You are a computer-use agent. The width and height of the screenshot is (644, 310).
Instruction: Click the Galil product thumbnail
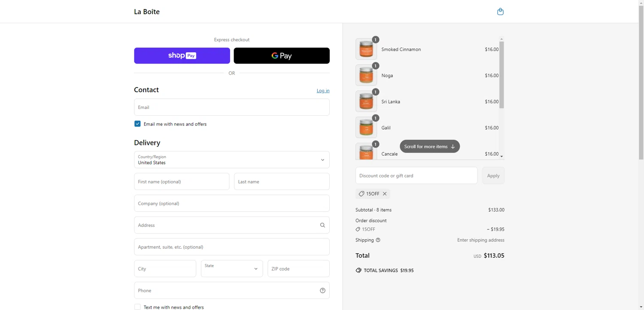(366, 127)
